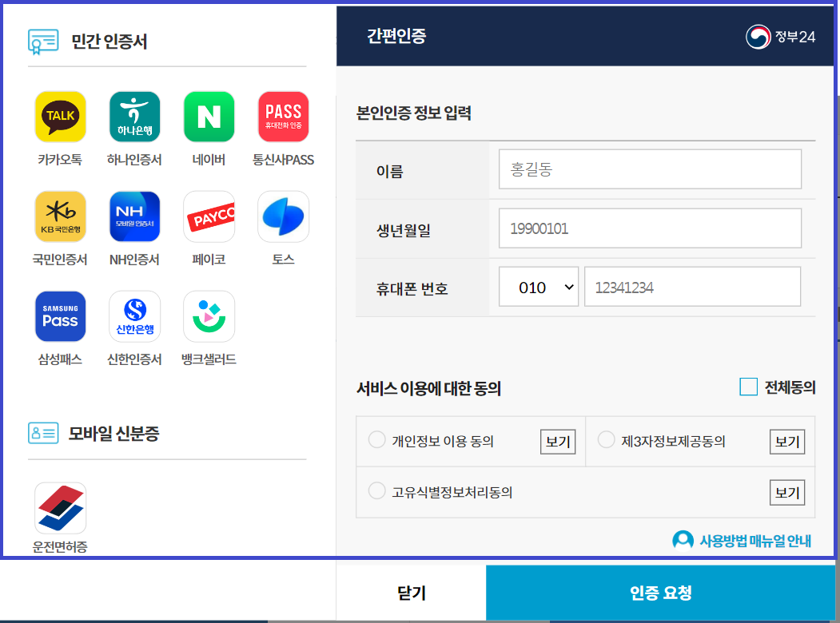
Task: Click the 네이버 label text
Action: (209, 160)
